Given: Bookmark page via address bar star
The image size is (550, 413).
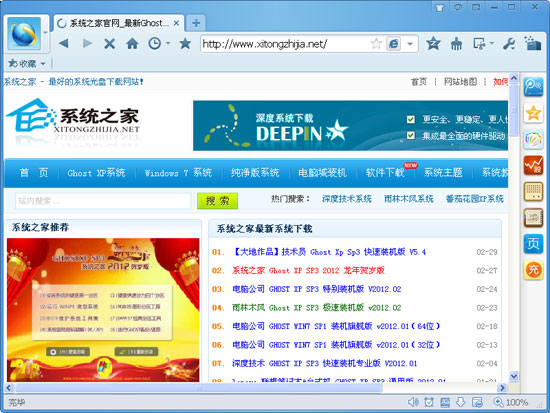Looking at the screenshot, I should (376, 44).
